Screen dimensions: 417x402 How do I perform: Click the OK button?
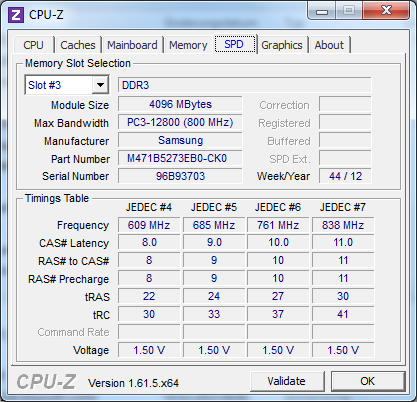pos(368,381)
